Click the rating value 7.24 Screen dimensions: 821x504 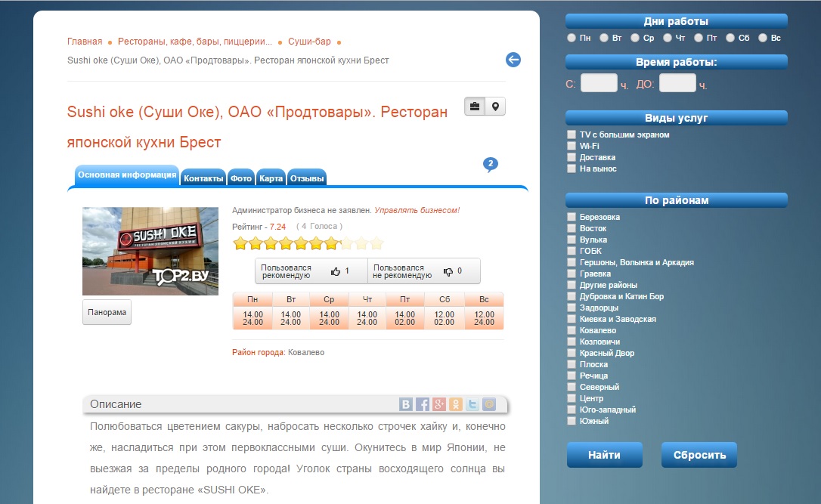[x=278, y=227]
